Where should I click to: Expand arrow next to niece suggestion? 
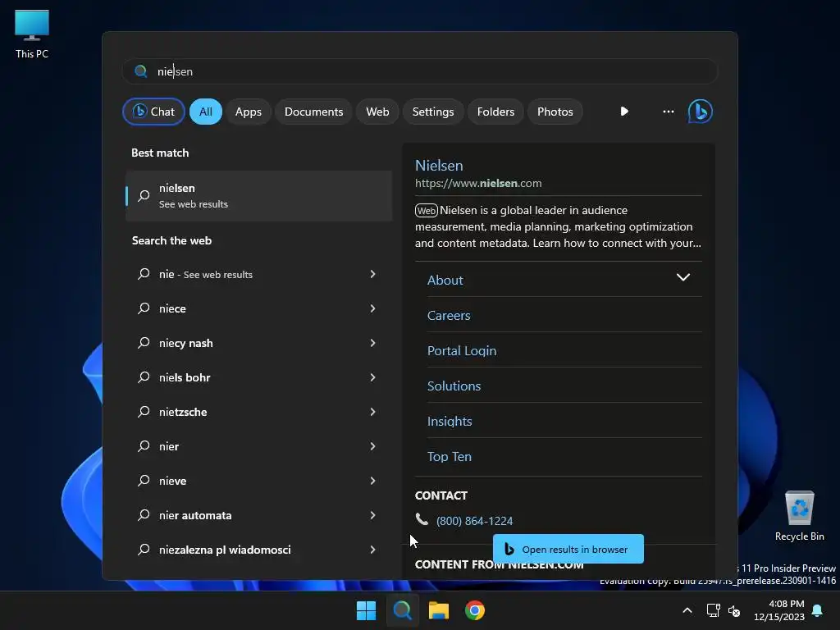click(373, 308)
